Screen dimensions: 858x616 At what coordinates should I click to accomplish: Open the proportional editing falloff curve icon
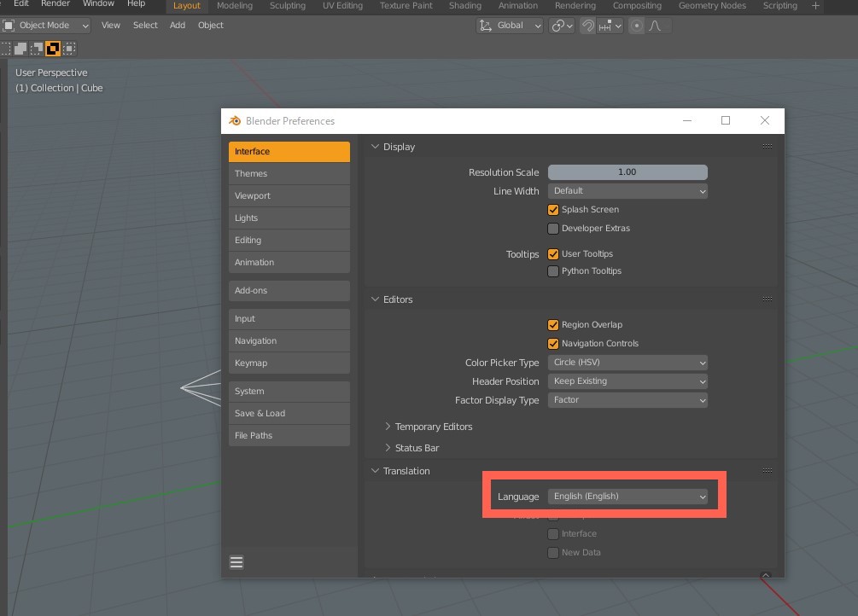(655, 26)
